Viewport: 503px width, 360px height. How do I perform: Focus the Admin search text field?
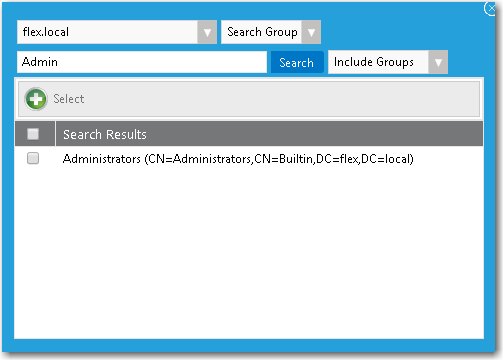[142, 62]
